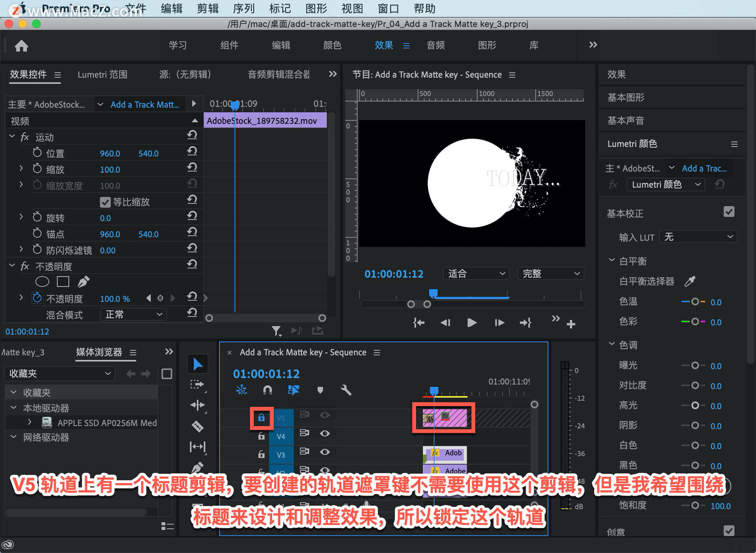The height and width of the screenshot is (553, 756).
Task: Toggle V3 track output eye
Action: click(325, 452)
